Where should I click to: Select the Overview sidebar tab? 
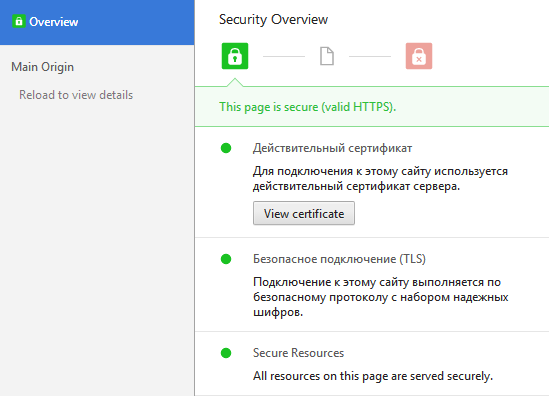pos(97,22)
